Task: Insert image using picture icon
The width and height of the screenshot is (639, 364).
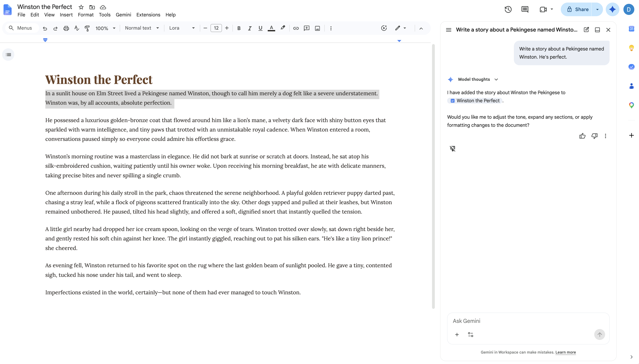Action: pos(317,28)
